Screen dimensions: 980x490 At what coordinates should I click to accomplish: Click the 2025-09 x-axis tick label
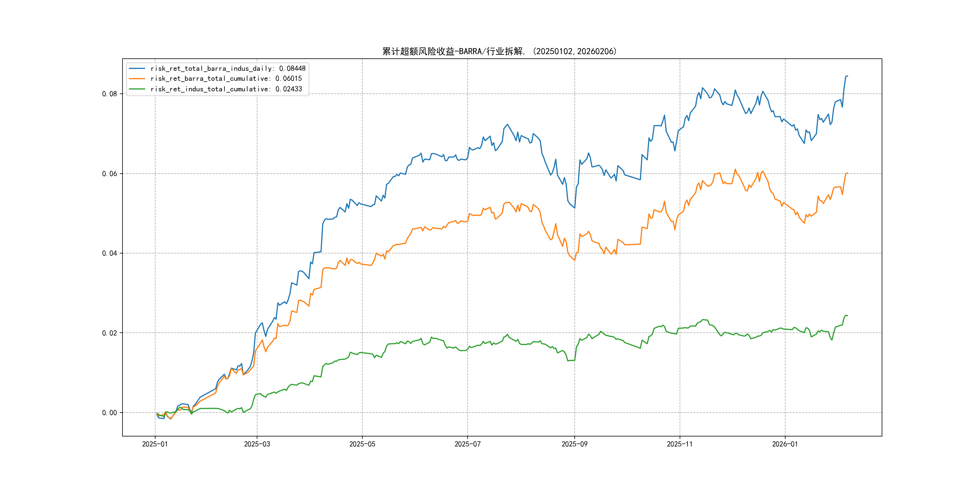(574, 444)
